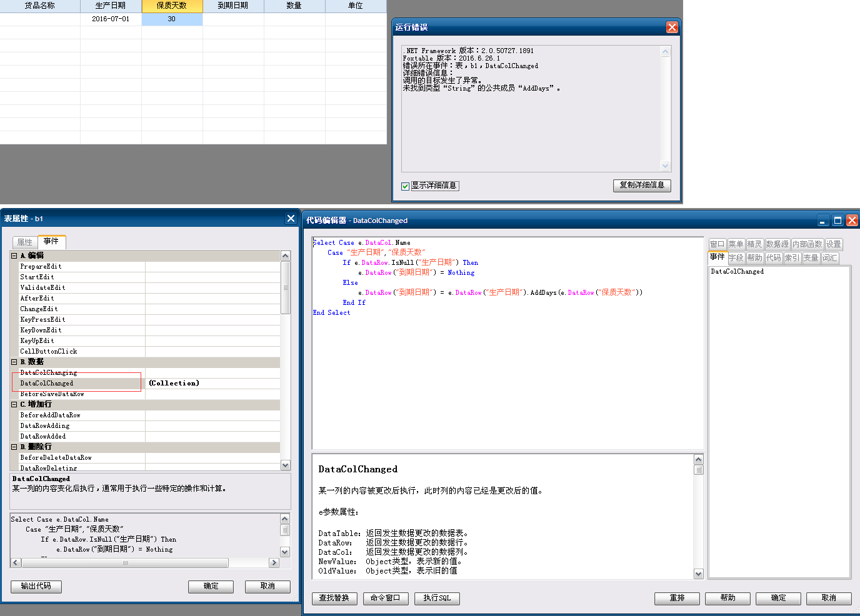Click 取消 in the code editor
The height and width of the screenshot is (616, 860).
pos(829,599)
